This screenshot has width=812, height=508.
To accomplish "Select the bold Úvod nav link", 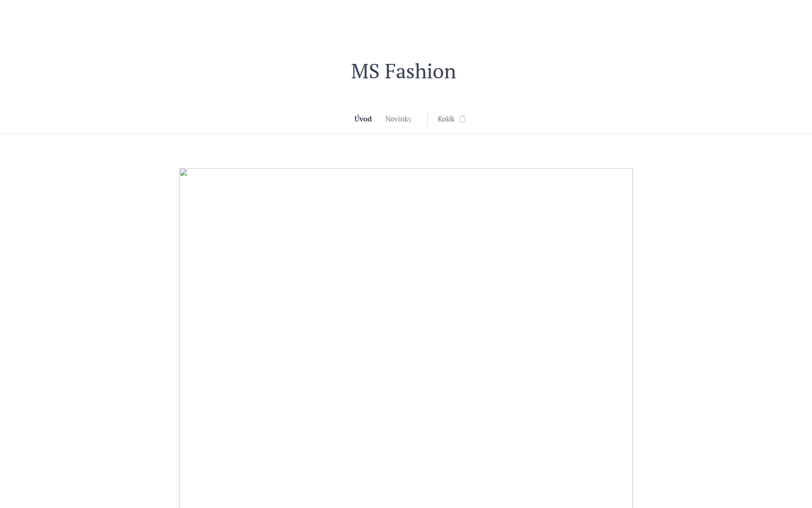I will (x=362, y=119).
